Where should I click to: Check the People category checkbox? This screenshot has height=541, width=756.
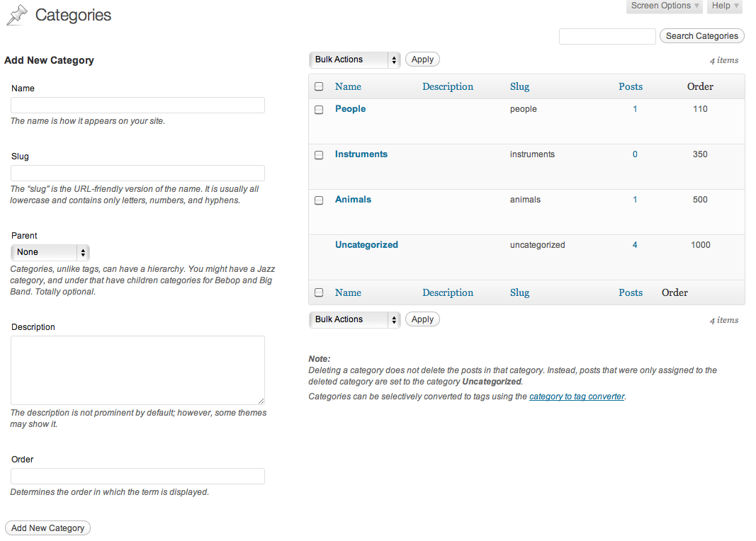(x=319, y=110)
